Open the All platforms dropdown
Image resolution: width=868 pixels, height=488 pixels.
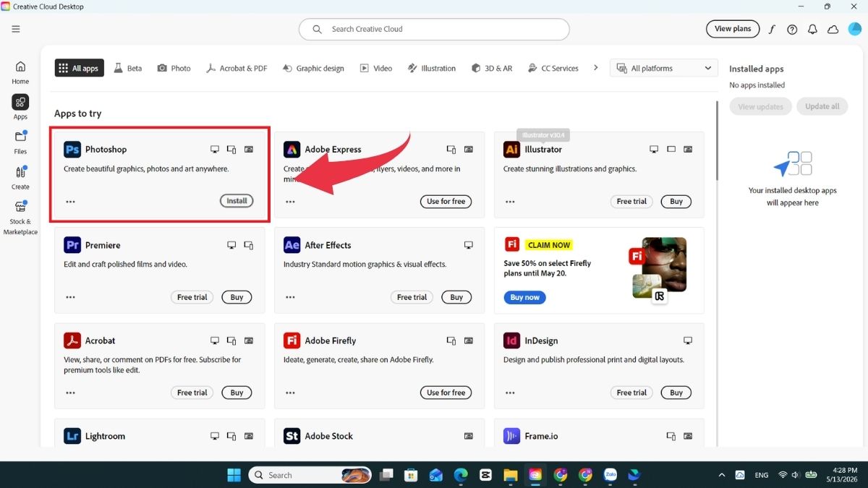tap(664, 68)
